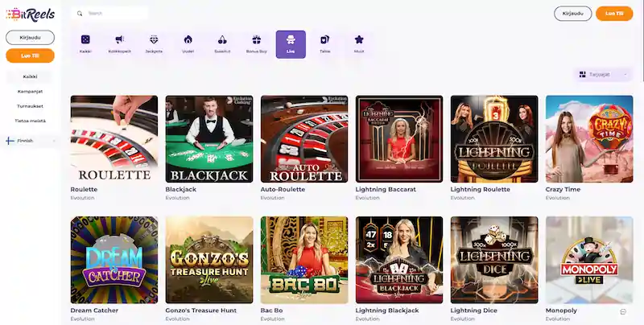
Task: Click the BitReels logo
Action: click(31, 14)
